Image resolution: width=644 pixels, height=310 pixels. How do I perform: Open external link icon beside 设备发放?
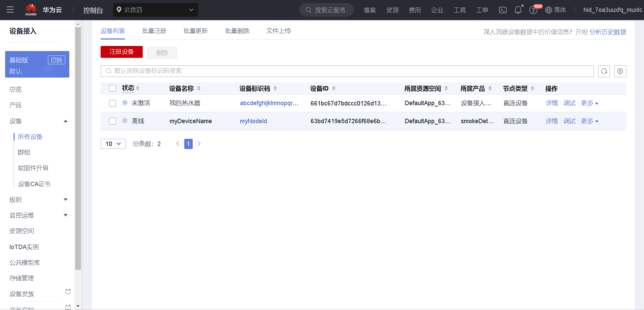68,292
